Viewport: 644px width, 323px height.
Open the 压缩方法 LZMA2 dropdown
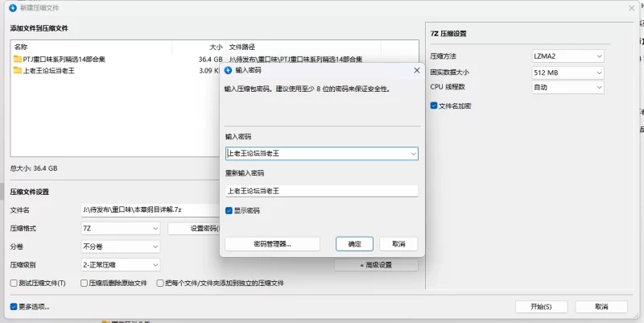coord(568,56)
